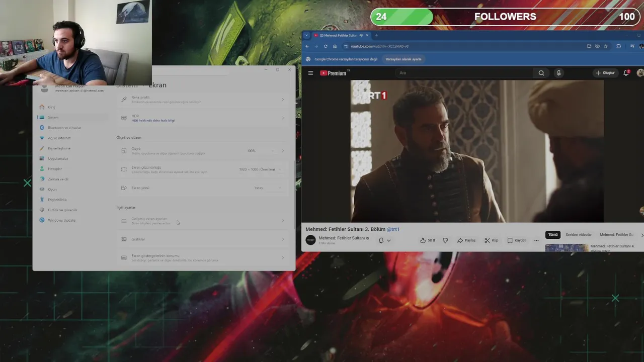Screen dimensions: 644x362
Task: Mute the tab via speaker icon
Action: (x=361, y=35)
